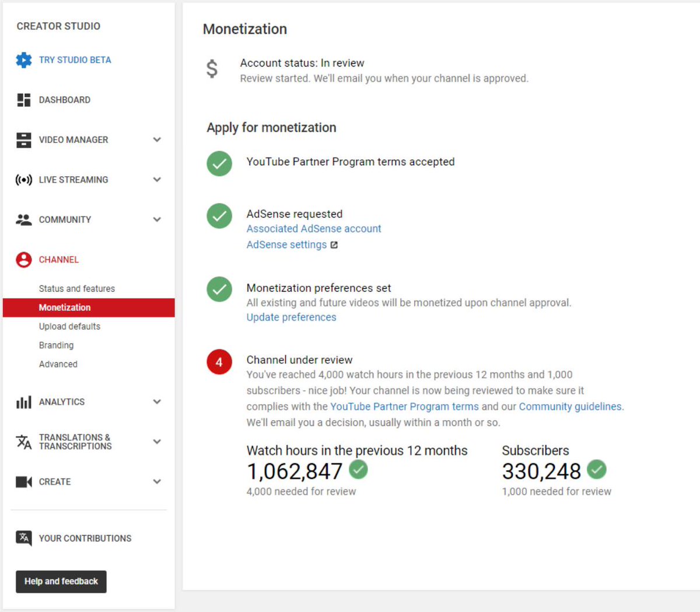
Task: Open Community guidelines link
Action: (x=570, y=407)
